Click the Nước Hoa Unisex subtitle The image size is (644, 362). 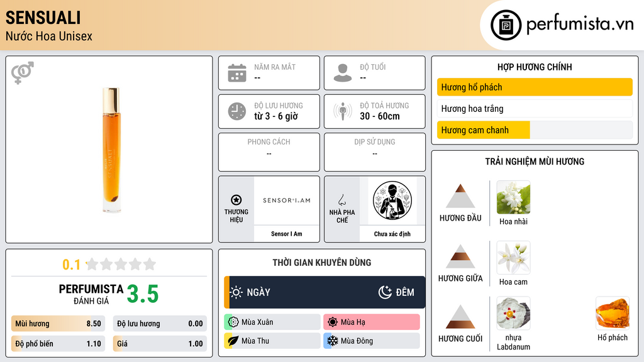point(49,36)
